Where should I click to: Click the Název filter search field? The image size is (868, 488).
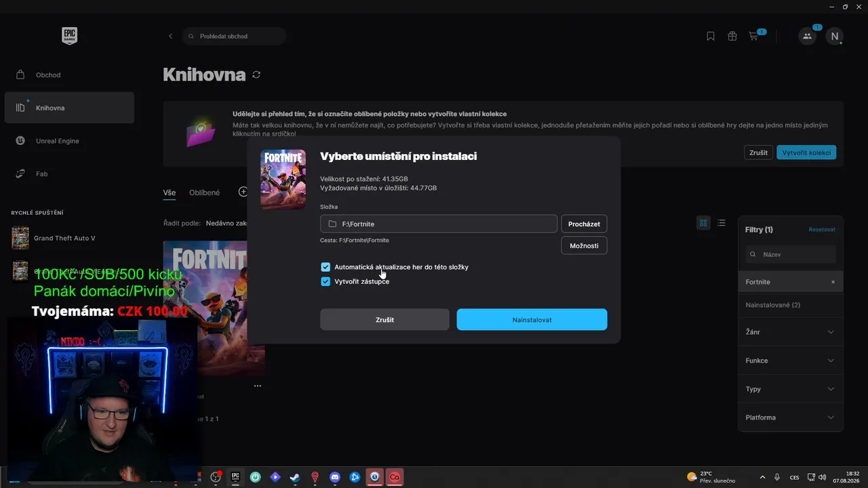click(791, 254)
